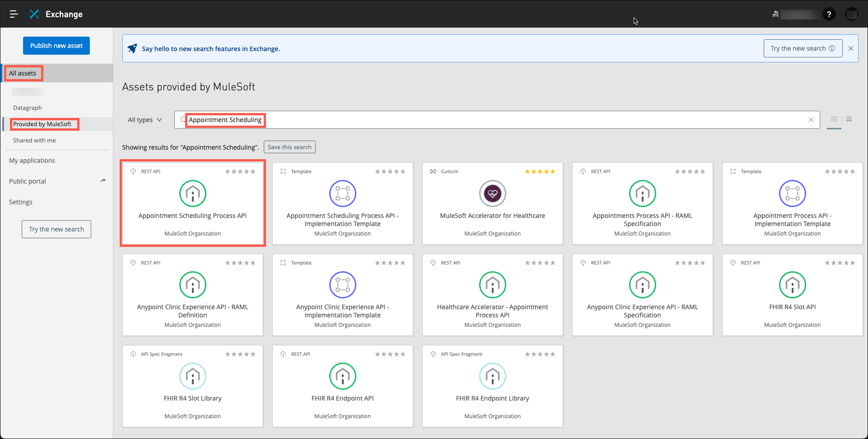Click star rating on FHIR R4 Slot API

click(840, 263)
